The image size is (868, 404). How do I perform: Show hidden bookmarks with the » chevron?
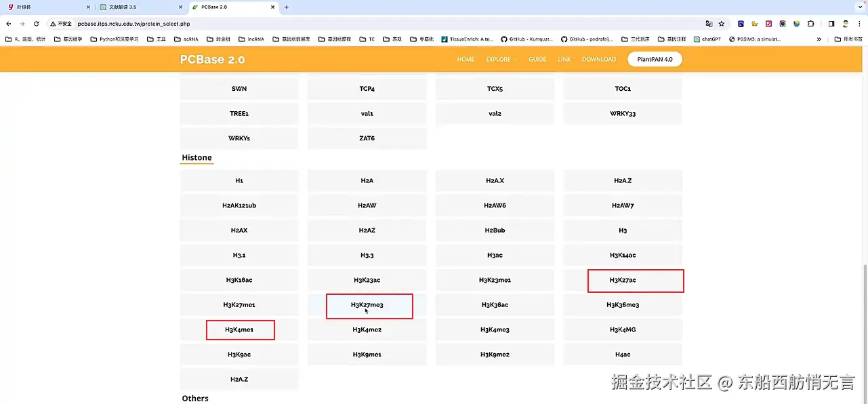819,39
